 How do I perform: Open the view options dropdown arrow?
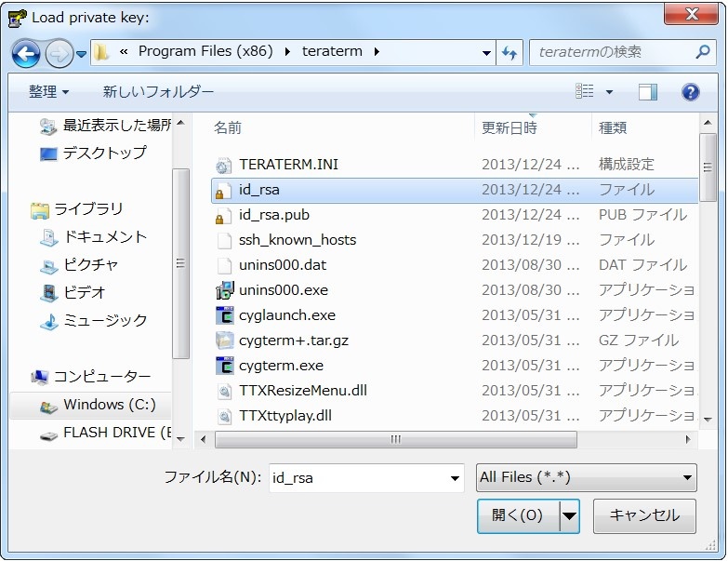click(609, 92)
